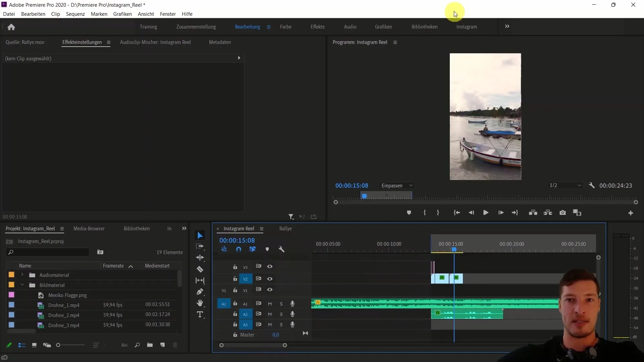Open playback resolution 1/2 dropdown
Viewport: 644px width, 362px height.
(565, 185)
